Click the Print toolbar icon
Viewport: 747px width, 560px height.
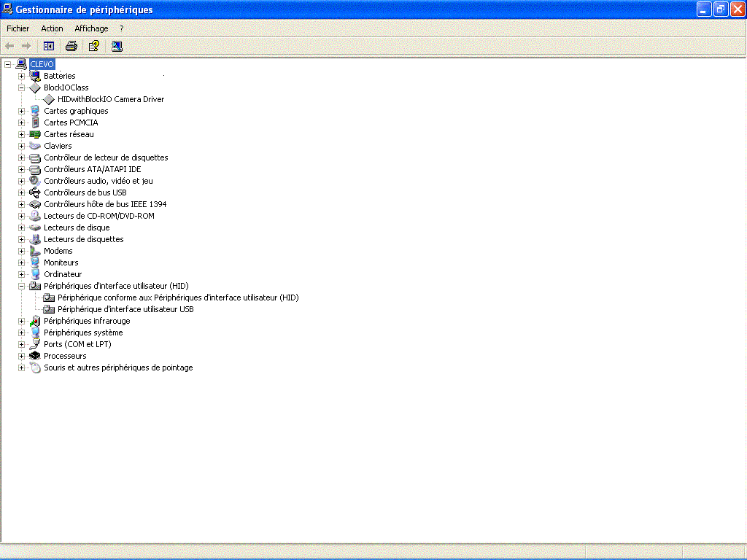pyautogui.click(x=71, y=46)
